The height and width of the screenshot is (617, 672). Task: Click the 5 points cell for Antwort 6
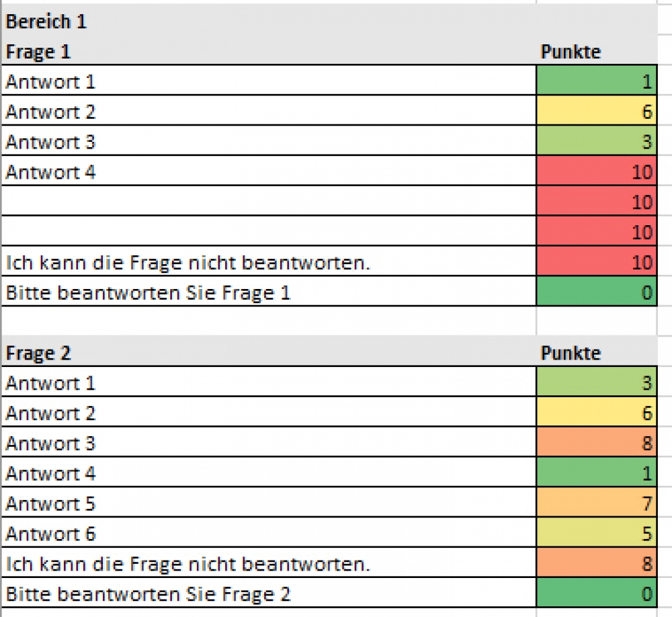pyautogui.click(x=597, y=532)
